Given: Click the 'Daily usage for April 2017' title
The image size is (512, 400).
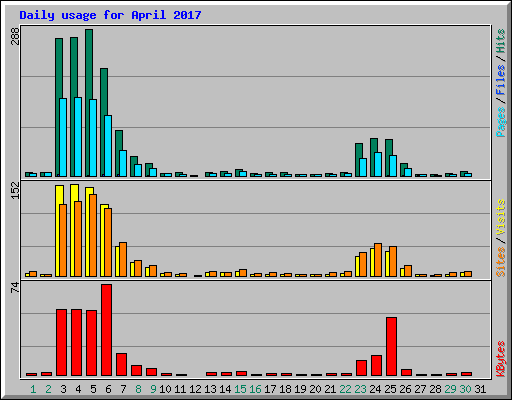Looking at the screenshot, I should (x=110, y=15).
